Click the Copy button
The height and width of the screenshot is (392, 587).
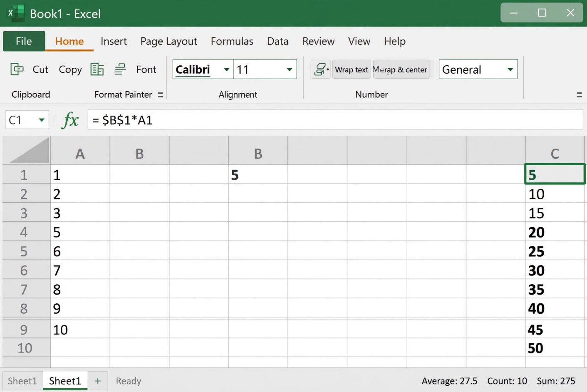pyautogui.click(x=70, y=69)
